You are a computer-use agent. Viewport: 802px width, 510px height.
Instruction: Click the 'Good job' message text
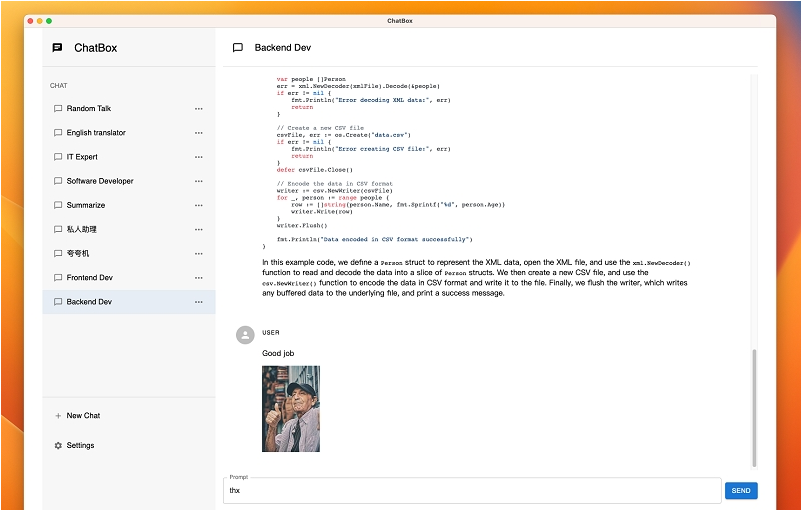click(278, 353)
